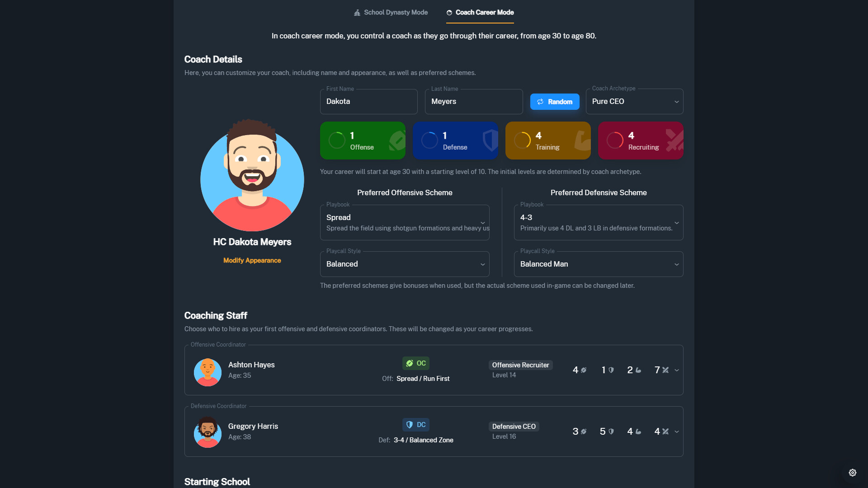
Task: Open the Coach Archetype dropdown
Action: pos(634,102)
